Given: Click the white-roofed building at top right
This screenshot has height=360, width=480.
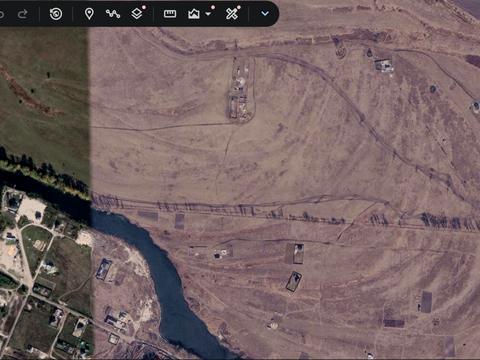Looking at the screenshot, I should pos(383,65).
